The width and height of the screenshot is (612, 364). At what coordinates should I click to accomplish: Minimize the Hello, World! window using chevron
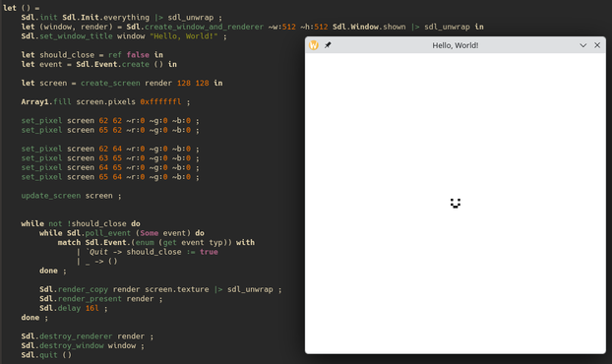pyautogui.click(x=583, y=45)
